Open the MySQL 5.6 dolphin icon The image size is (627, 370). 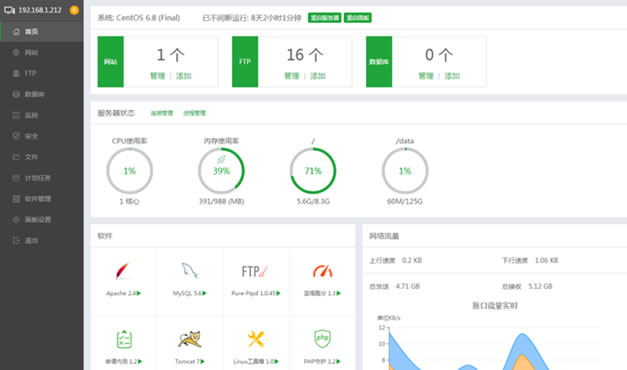190,270
